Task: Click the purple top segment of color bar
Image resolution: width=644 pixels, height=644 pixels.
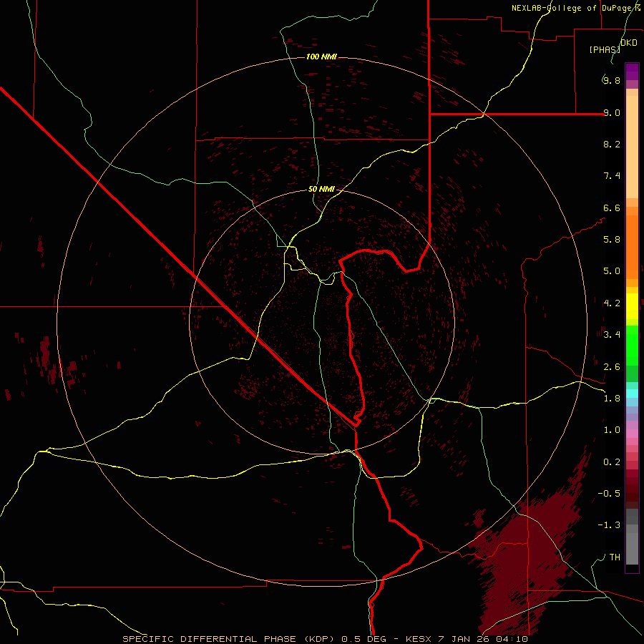Action: pos(632,72)
